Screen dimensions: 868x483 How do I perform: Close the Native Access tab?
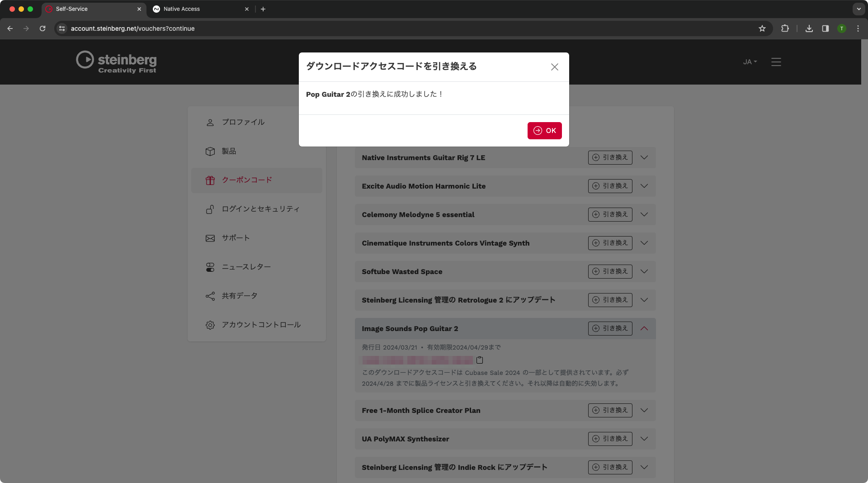(x=247, y=9)
